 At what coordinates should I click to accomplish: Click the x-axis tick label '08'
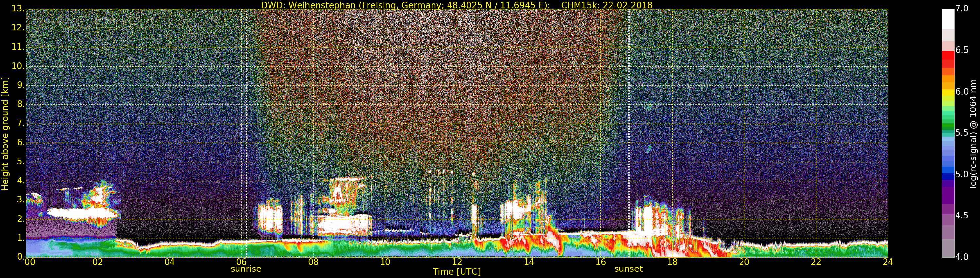pyautogui.click(x=313, y=262)
